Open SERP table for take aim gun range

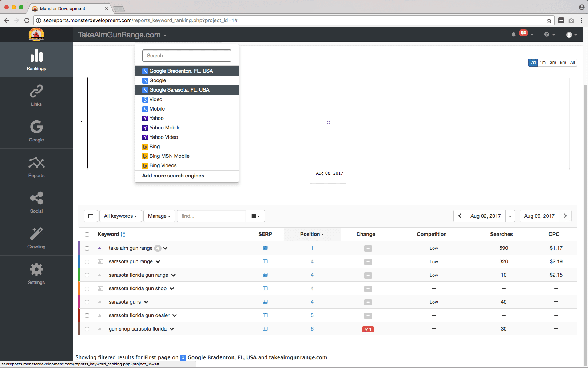point(265,248)
